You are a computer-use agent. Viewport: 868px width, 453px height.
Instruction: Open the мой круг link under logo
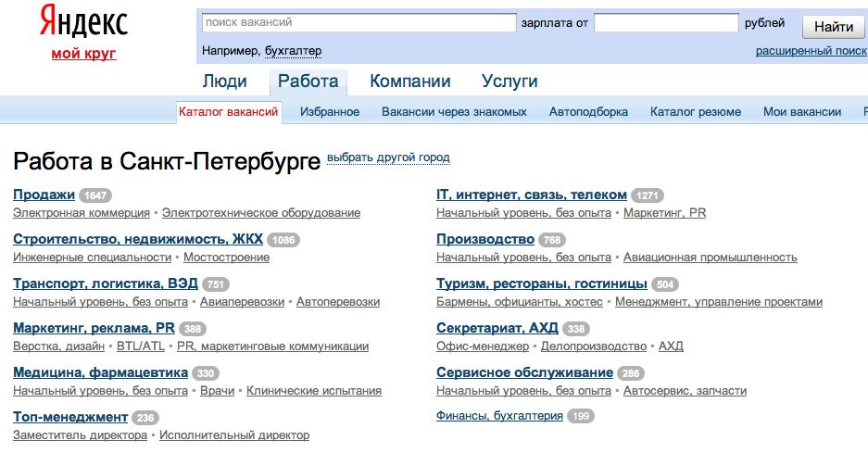coord(83,54)
